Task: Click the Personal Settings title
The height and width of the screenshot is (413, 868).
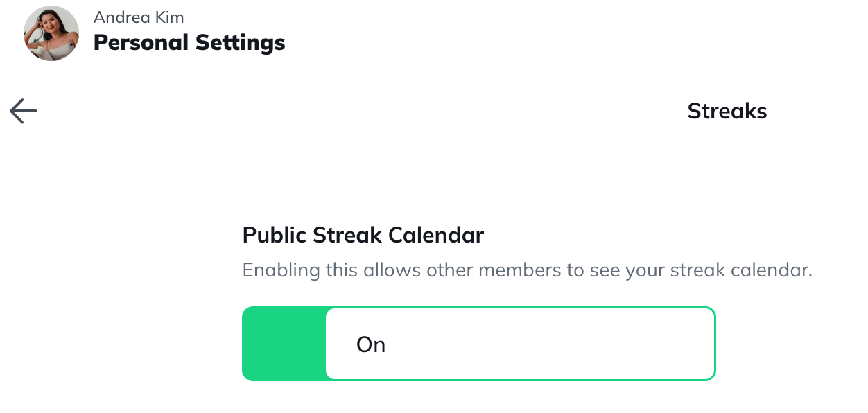Action: [x=189, y=43]
